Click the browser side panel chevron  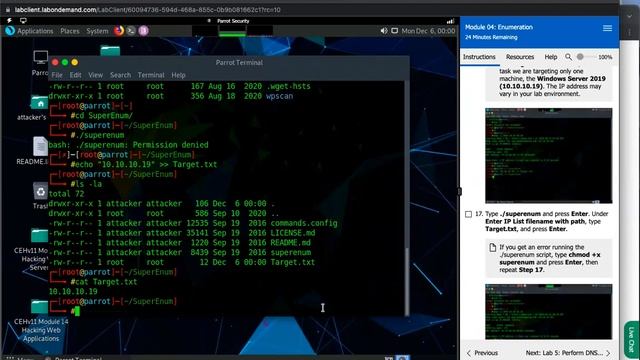coord(629,16)
